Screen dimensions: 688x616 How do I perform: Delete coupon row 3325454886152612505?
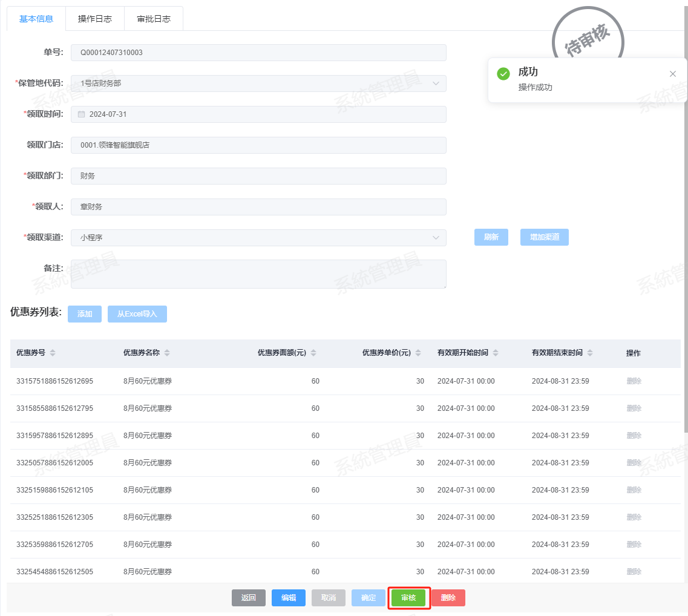634,571
